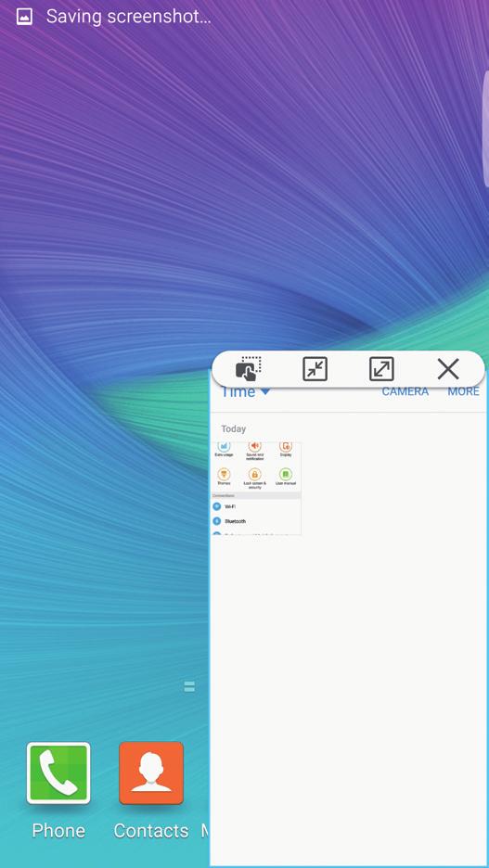Tap the screenshot image icon in status bar
Image resolution: width=489 pixels, height=868 pixels.
(24, 17)
